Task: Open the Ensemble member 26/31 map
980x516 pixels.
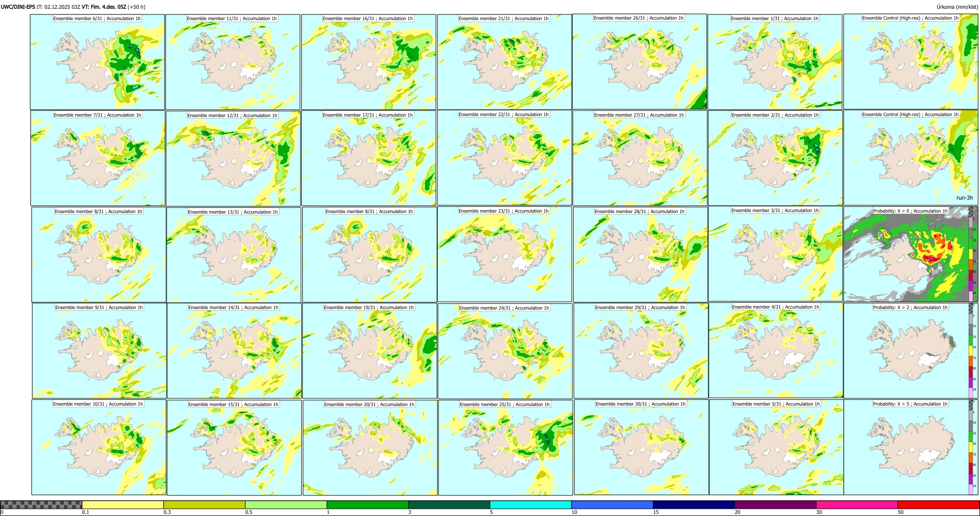Action: point(640,61)
